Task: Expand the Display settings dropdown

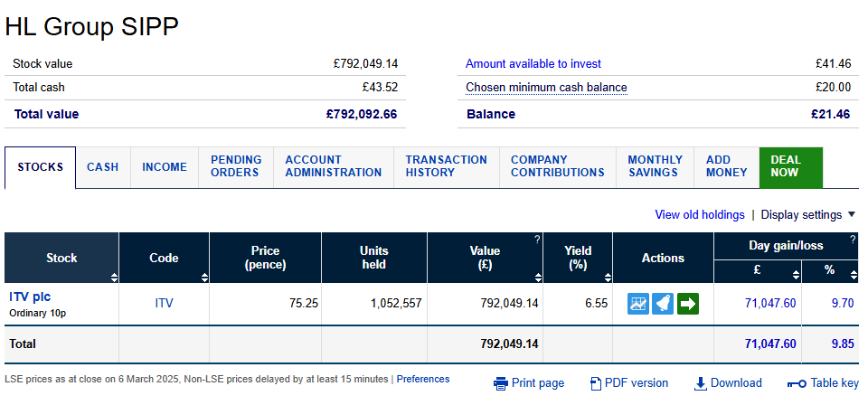Action: 808,214
